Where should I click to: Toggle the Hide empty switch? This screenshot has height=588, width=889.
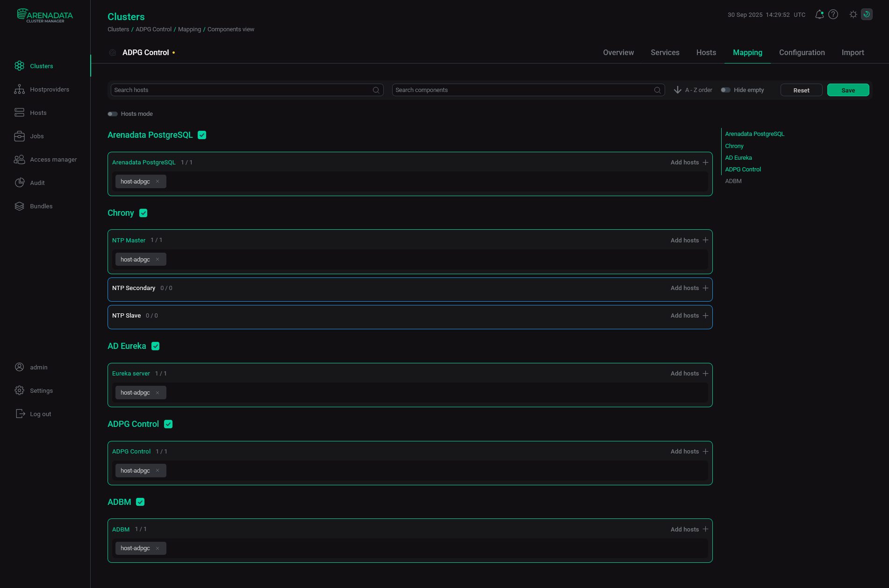[x=725, y=90]
